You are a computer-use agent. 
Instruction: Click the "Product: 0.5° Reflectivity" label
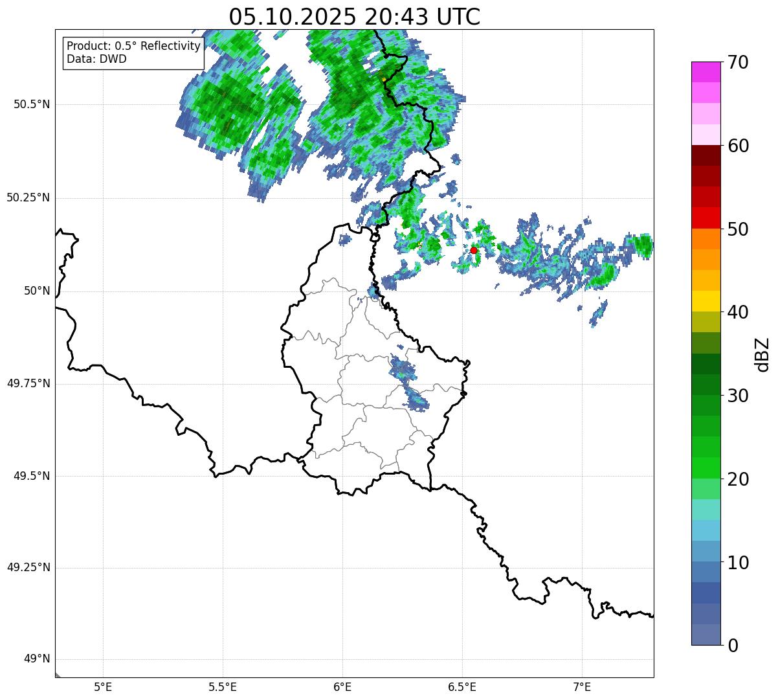coord(134,46)
